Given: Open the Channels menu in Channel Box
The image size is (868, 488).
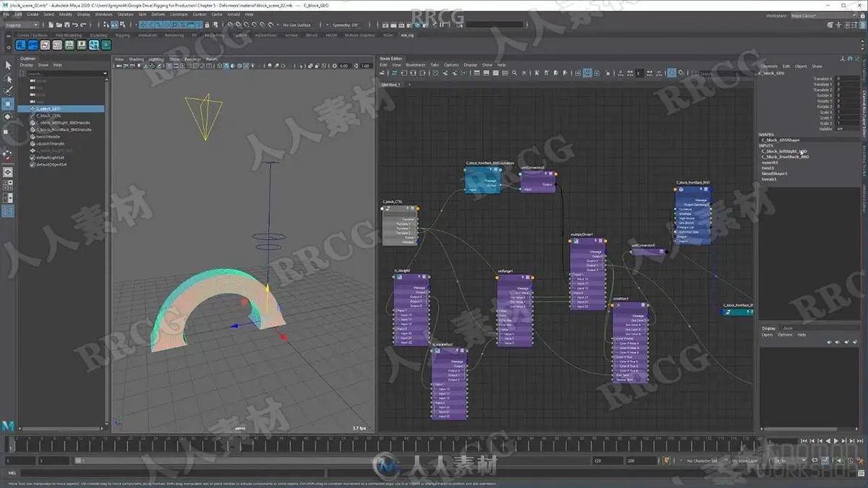Looking at the screenshot, I should [769, 67].
